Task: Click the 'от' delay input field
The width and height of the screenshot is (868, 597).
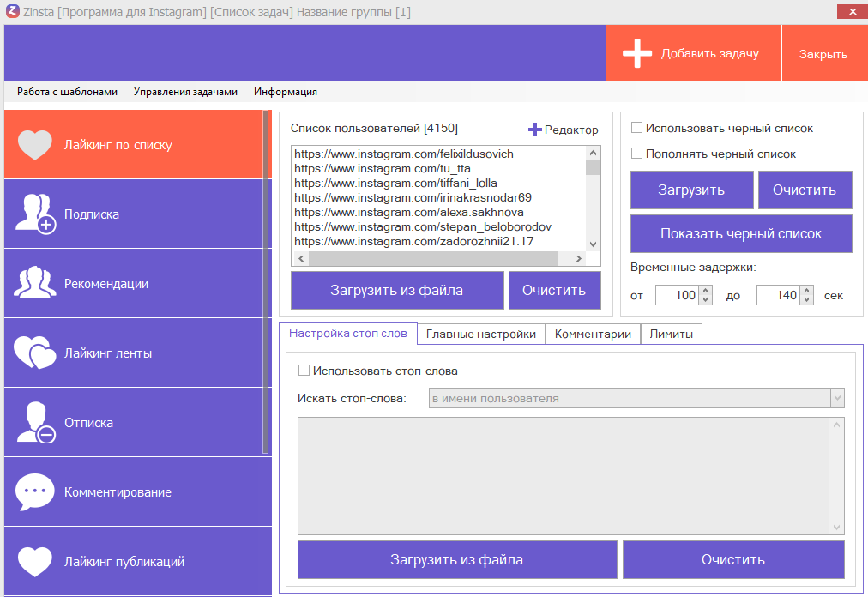Action: point(677,295)
